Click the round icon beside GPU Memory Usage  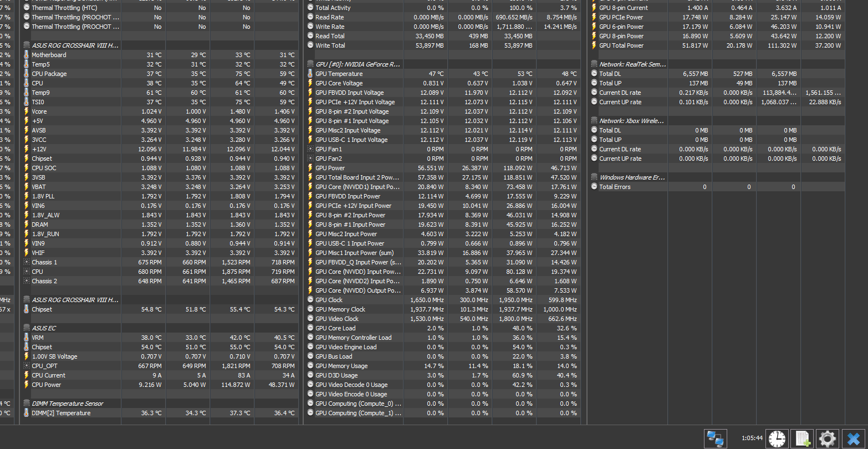(310, 366)
